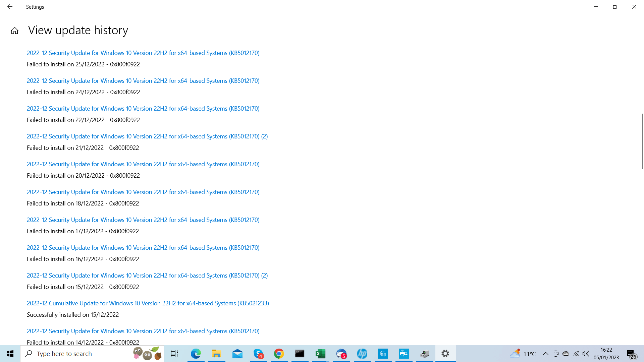Open the Microsoft Store taskbar icon
The height and width of the screenshot is (362, 644).
click(383, 354)
